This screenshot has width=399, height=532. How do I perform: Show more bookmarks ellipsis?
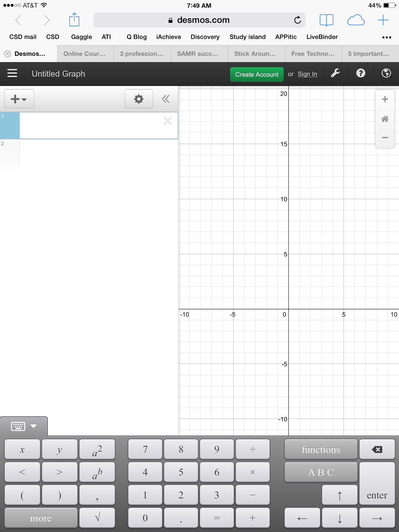387,37
